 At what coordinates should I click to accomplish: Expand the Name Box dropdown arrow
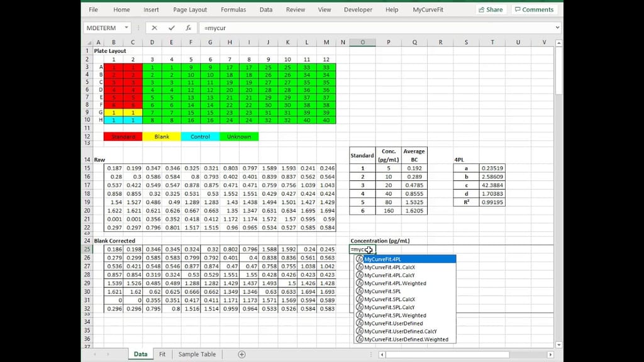pos(126,28)
